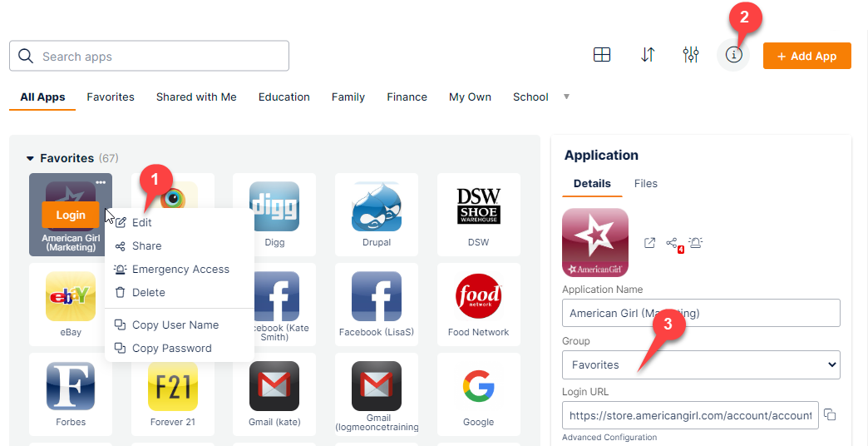The width and height of the screenshot is (868, 446).
Task: Copy the Login URL with copy icon
Action: (x=829, y=414)
